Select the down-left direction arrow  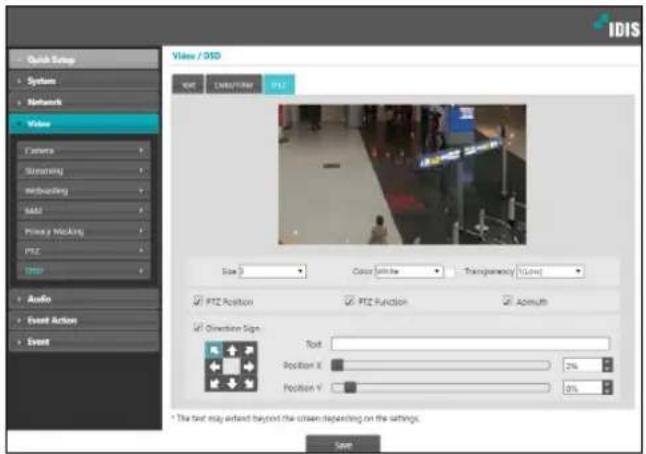214,383
